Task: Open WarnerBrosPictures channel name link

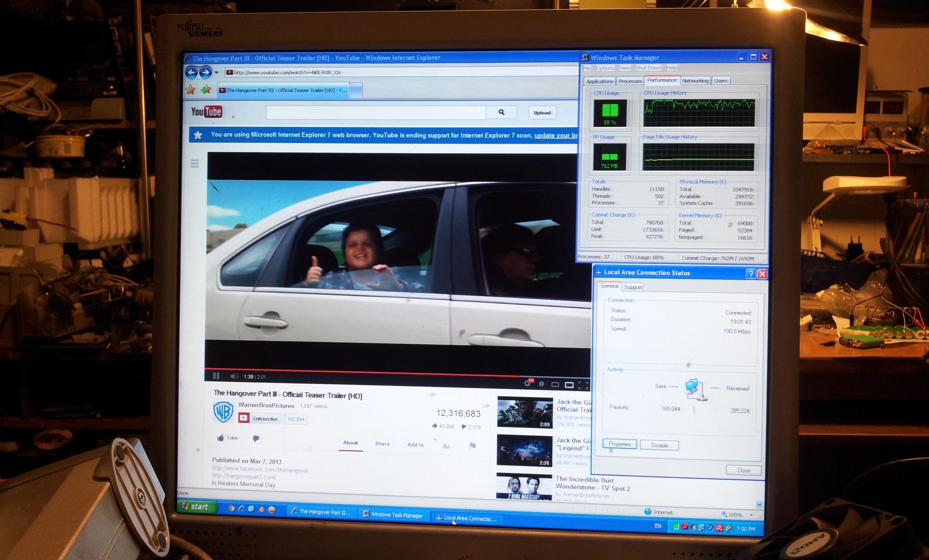Action: coord(266,405)
